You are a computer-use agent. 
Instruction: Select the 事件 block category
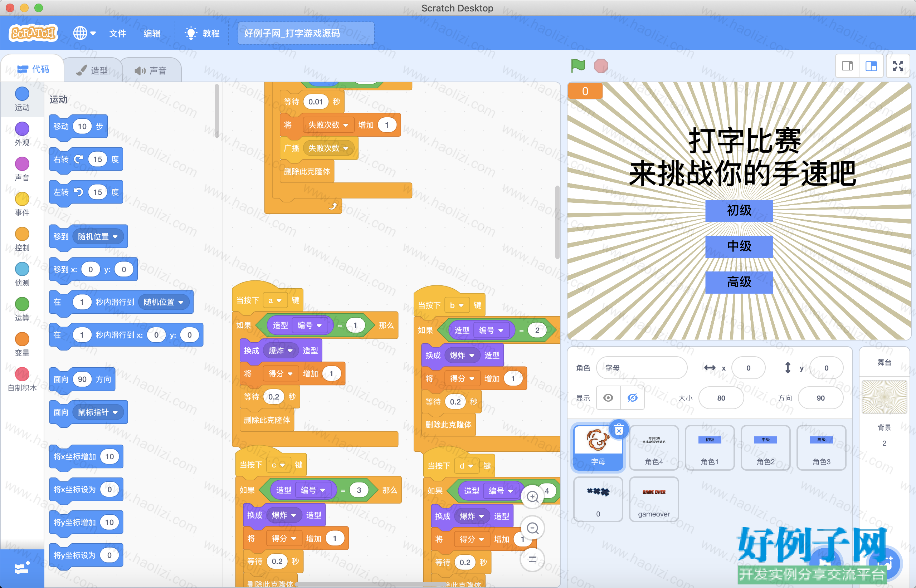click(22, 204)
